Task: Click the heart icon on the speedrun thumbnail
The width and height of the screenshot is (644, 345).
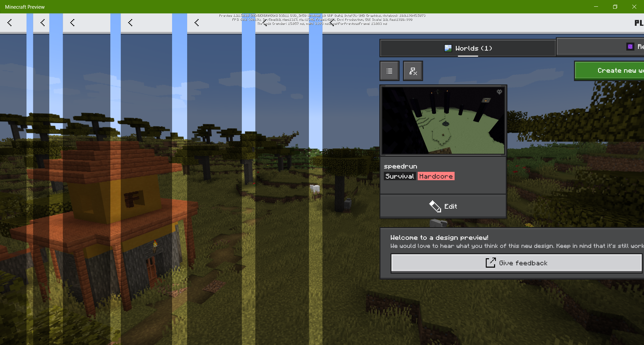Action: click(499, 92)
